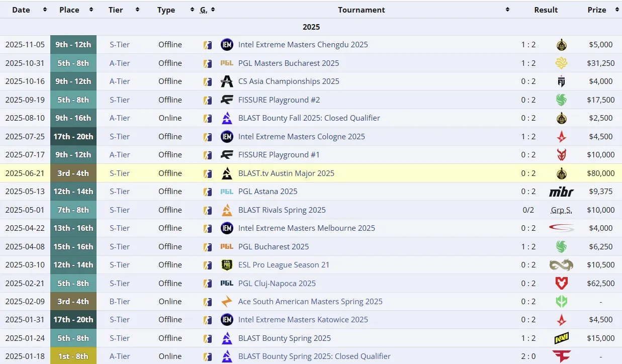Click the 1st - 8th place cell

pyautogui.click(x=73, y=356)
